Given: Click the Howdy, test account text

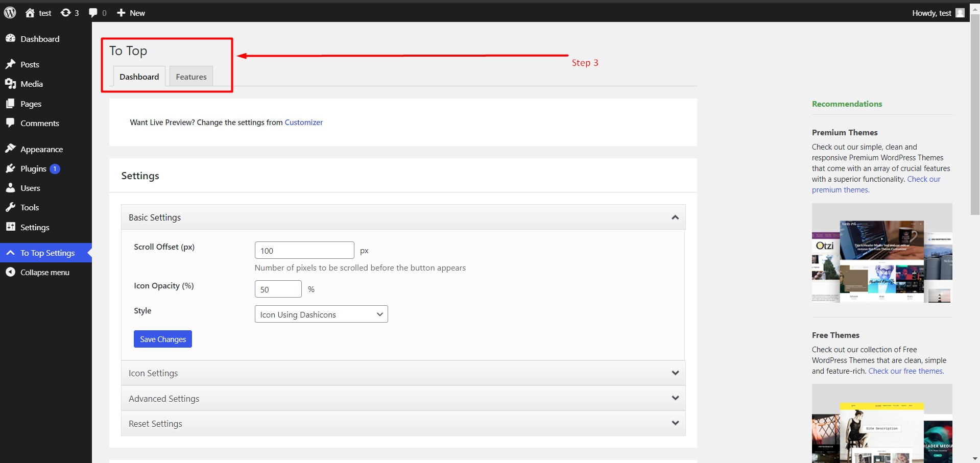Looking at the screenshot, I should coord(931,13).
